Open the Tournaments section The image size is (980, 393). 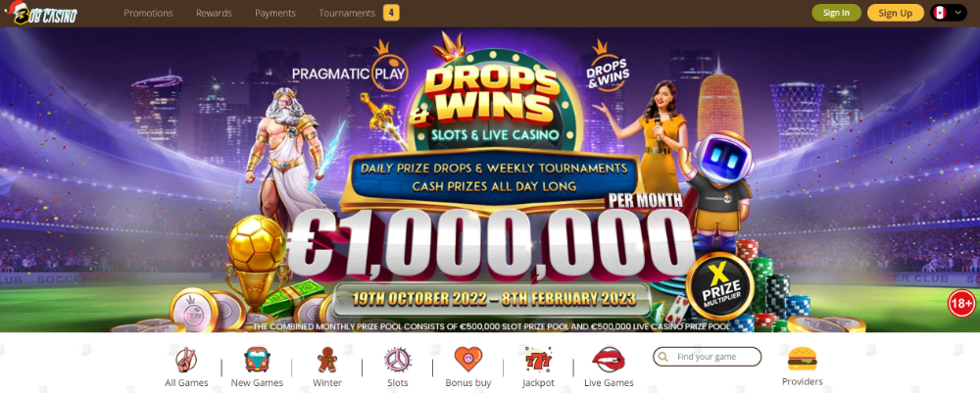pyautogui.click(x=347, y=13)
